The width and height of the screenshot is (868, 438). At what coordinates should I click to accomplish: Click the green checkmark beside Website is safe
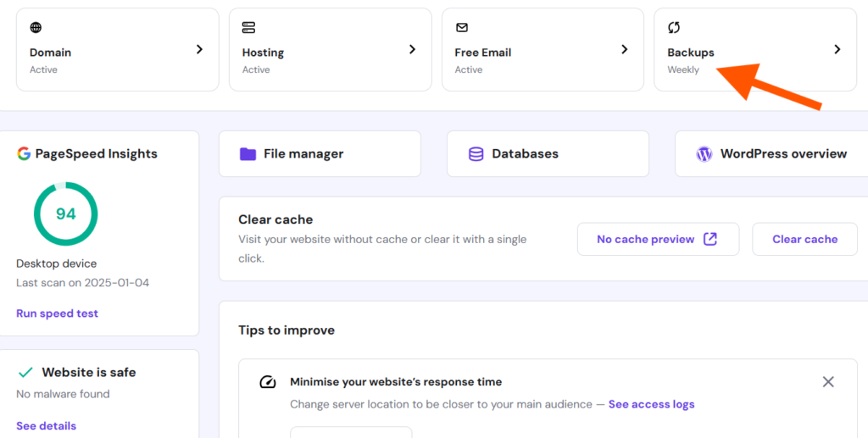[x=25, y=373]
